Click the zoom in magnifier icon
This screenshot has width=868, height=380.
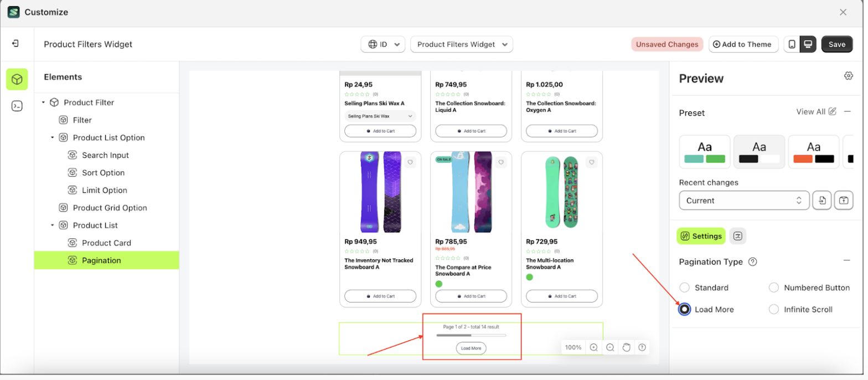tap(593, 347)
